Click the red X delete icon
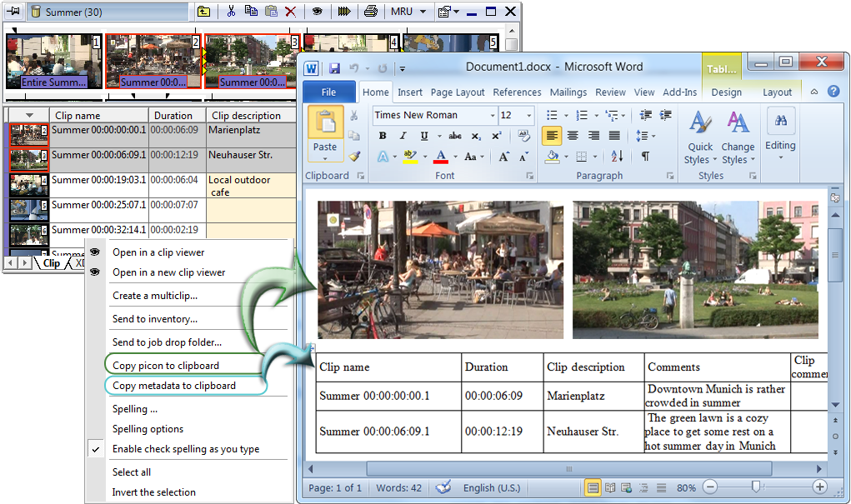Screen dimensions: 851x504 coord(290,12)
